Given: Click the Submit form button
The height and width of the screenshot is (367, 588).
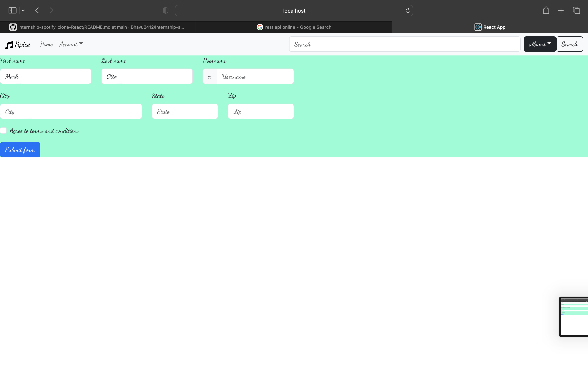Looking at the screenshot, I should click(20, 149).
